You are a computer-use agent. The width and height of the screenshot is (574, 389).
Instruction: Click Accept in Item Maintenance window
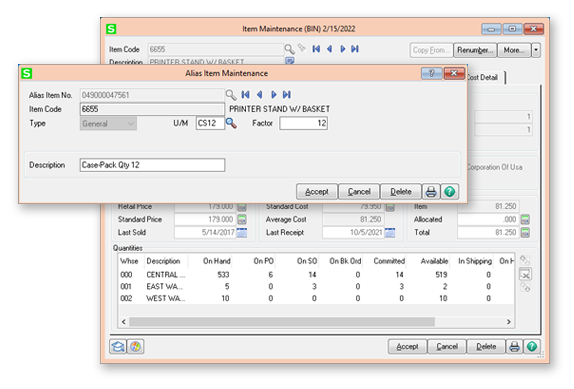coord(407,347)
